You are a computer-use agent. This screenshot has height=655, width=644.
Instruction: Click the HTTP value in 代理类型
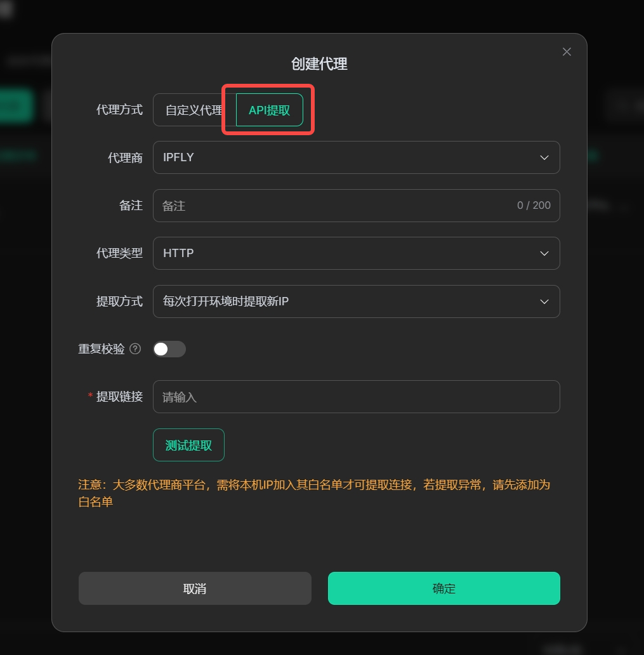[x=178, y=253]
